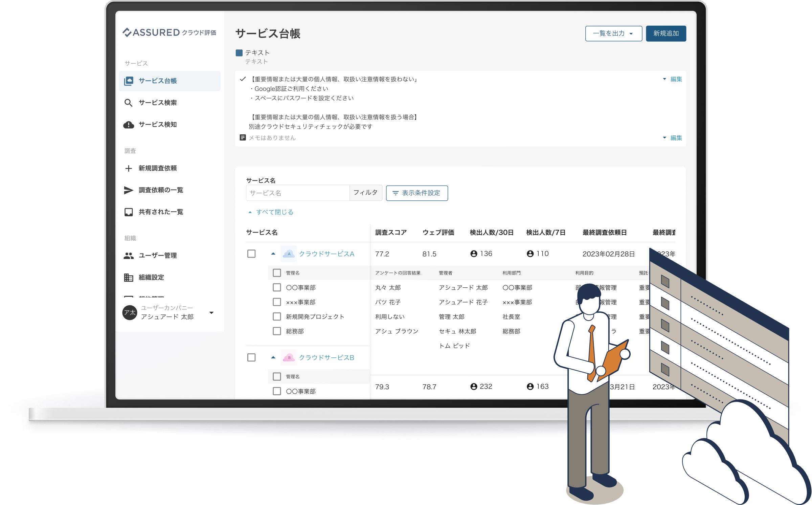Click the 組織設定 building icon
Image resolution: width=812 pixels, height=505 pixels.
tap(129, 278)
